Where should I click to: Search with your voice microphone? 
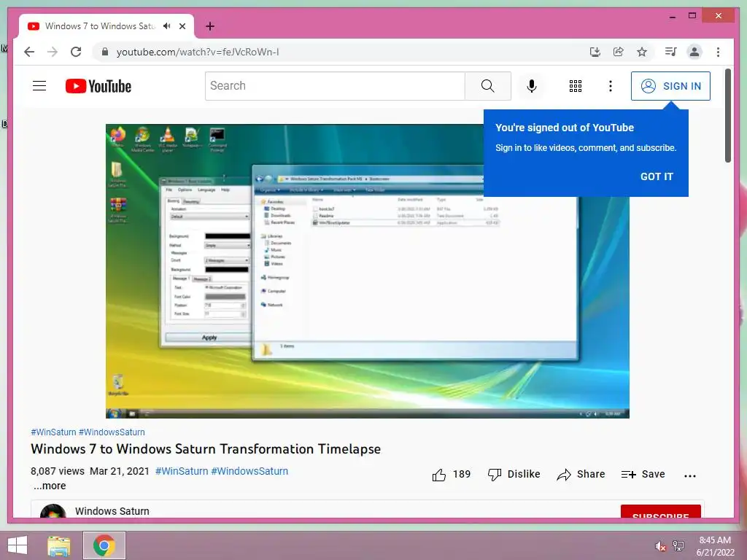[x=532, y=86]
